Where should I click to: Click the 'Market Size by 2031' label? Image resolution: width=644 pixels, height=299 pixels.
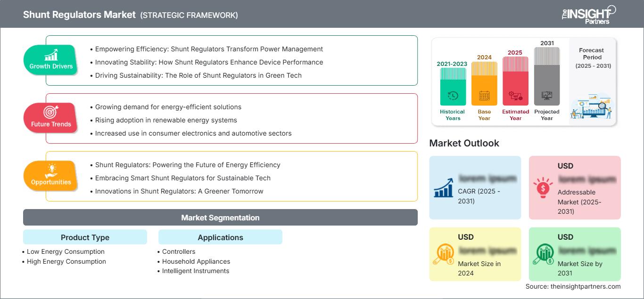580,268
